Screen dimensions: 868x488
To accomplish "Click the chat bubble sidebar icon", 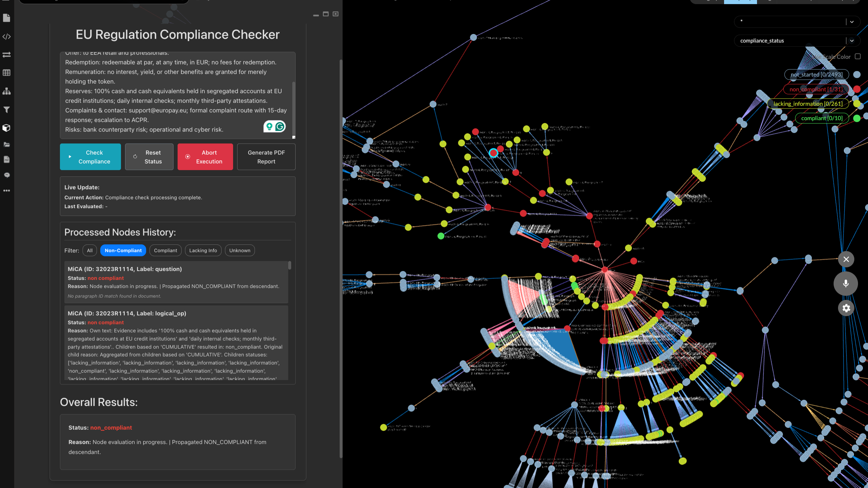I will [7, 175].
